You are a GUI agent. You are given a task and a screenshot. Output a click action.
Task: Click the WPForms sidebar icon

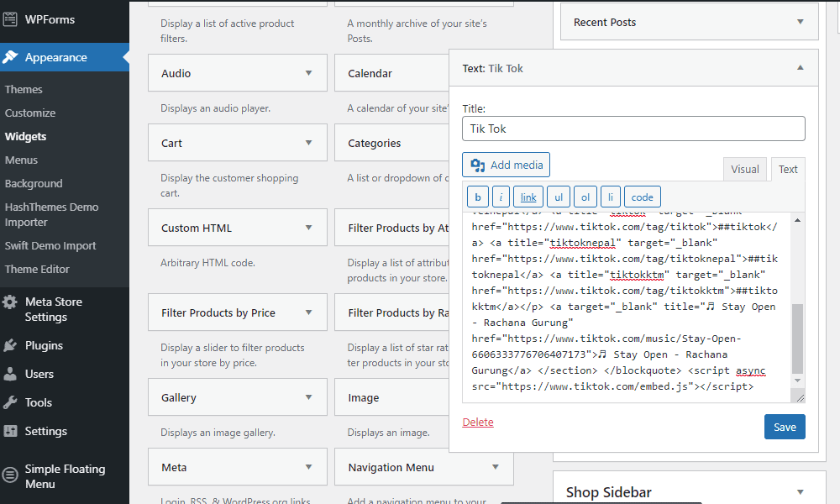[x=9, y=19]
